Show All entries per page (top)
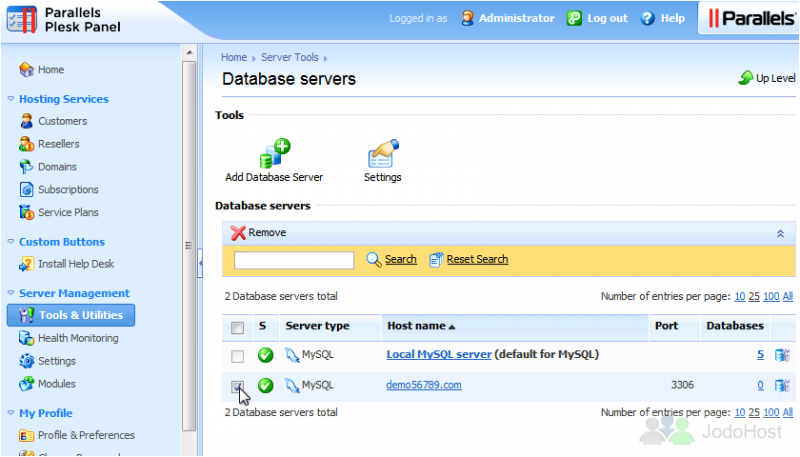The width and height of the screenshot is (800, 457). pyautogui.click(x=788, y=296)
